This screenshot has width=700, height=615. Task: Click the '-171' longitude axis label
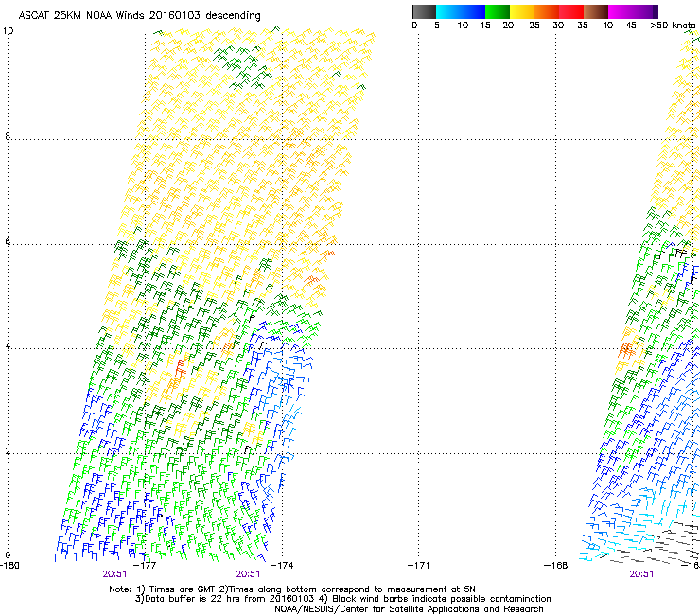(419, 566)
